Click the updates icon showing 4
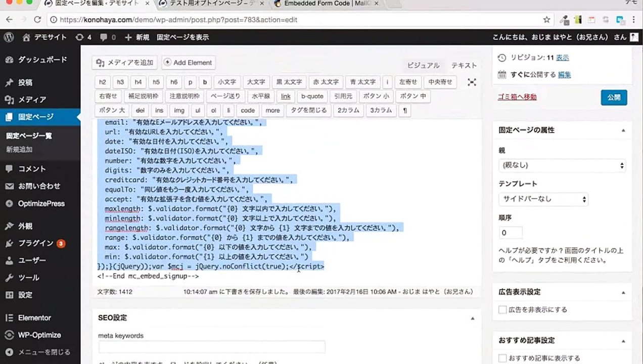Image resolution: width=643 pixels, height=364 pixels. [x=84, y=37]
